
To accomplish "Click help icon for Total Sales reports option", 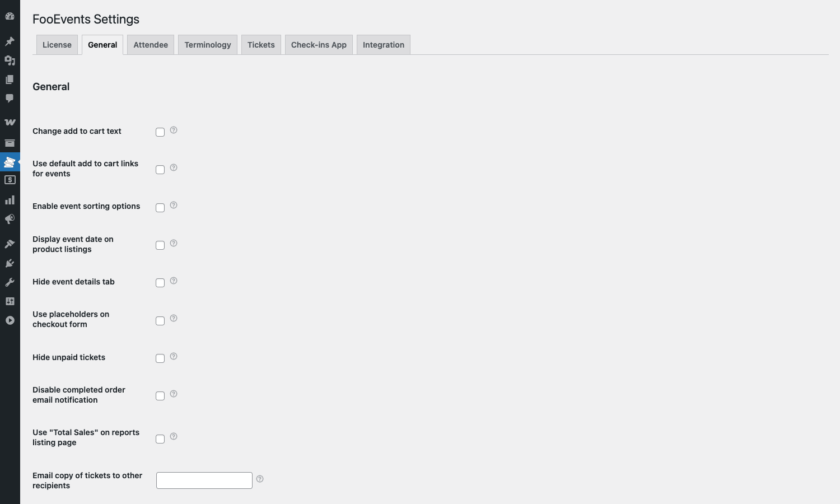I will [x=174, y=436].
